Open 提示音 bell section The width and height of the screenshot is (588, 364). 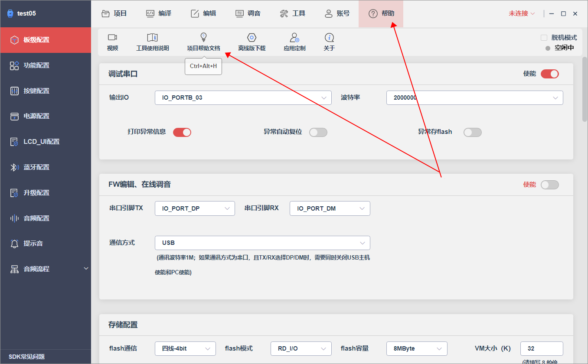pos(46,244)
